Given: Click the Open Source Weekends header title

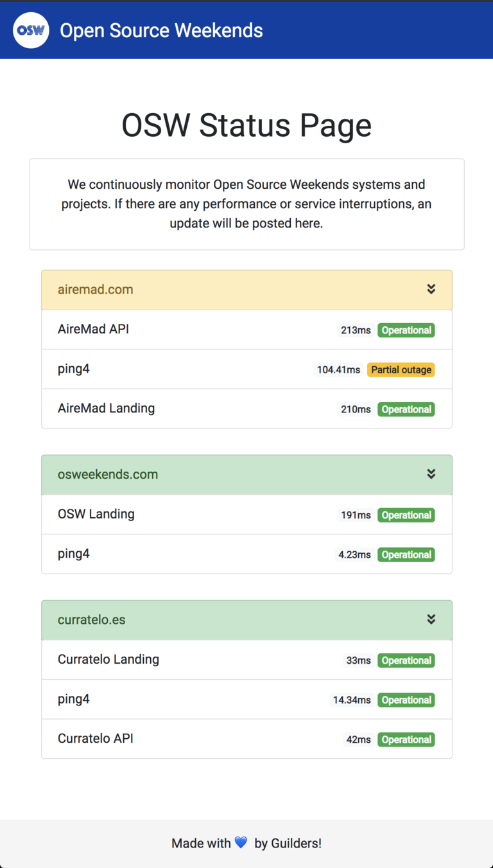Looking at the screenshot, I should pyautogui.click(x=161, y=30).
